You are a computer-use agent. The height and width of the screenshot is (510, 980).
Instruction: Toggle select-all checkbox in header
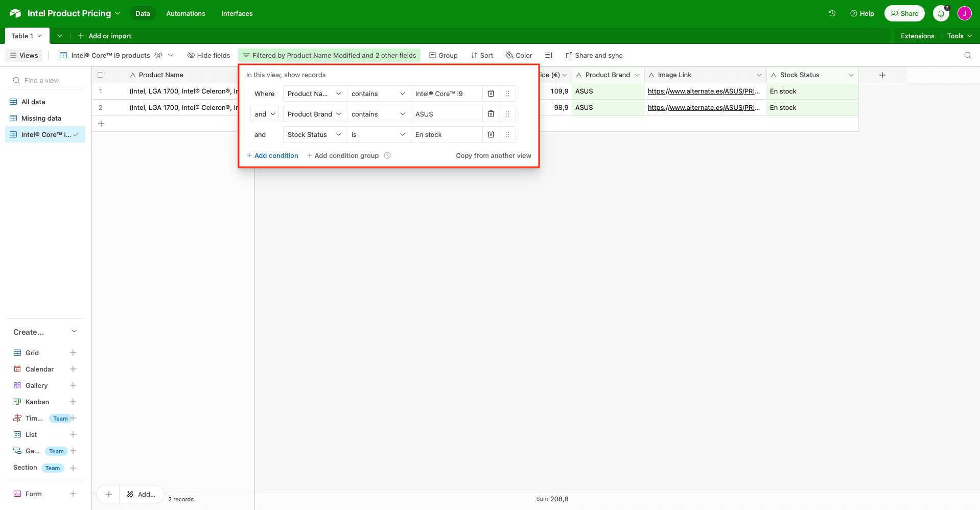[101, 75]
